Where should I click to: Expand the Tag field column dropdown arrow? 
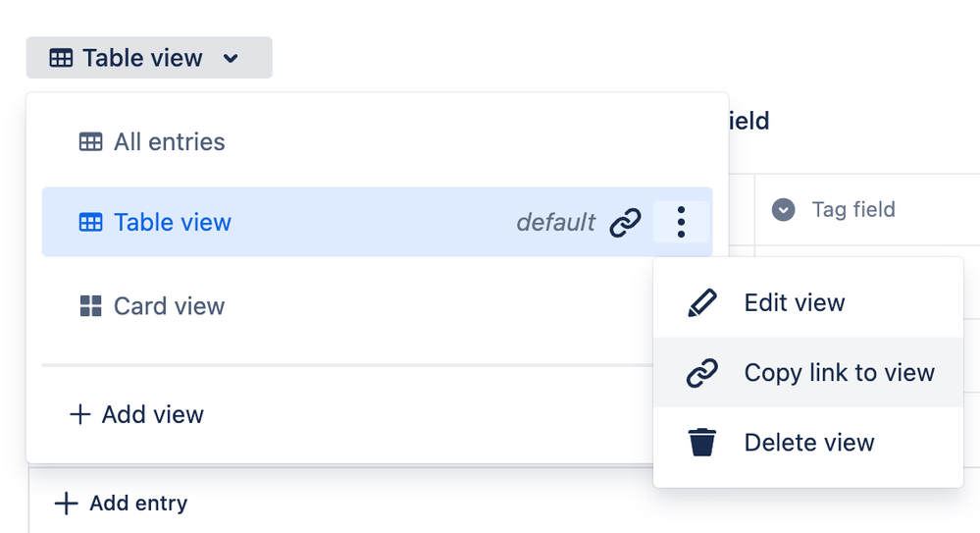click(783, 209)
